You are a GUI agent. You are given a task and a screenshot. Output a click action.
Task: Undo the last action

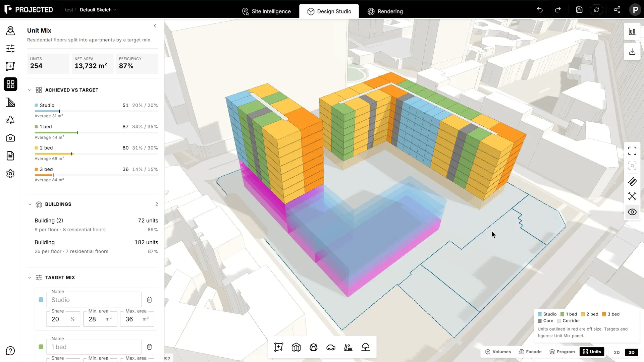pyautogui.click(x=540, y=10)
